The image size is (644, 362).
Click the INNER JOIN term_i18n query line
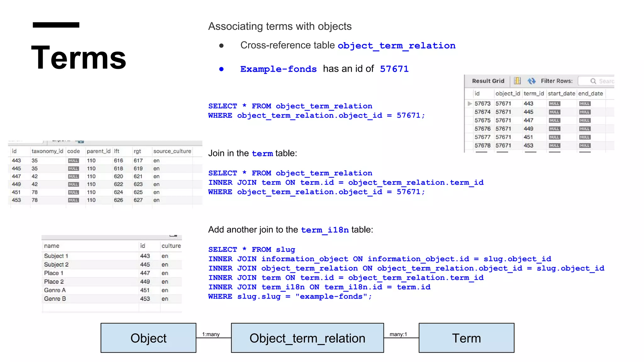click(x=319, y=287)
